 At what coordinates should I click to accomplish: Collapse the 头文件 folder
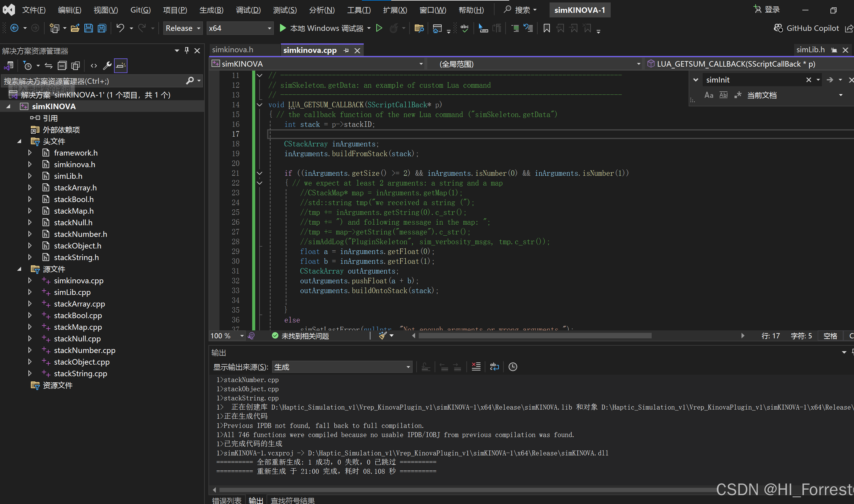(19, 141)
